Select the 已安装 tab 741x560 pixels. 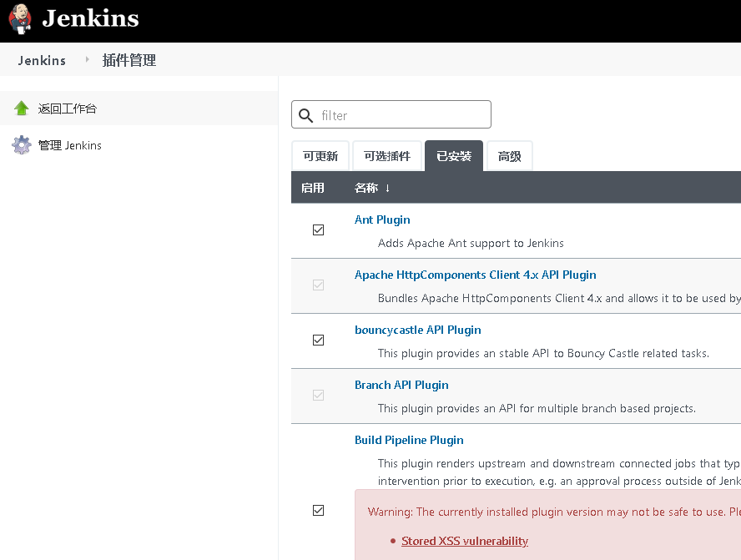click(454, 156)
